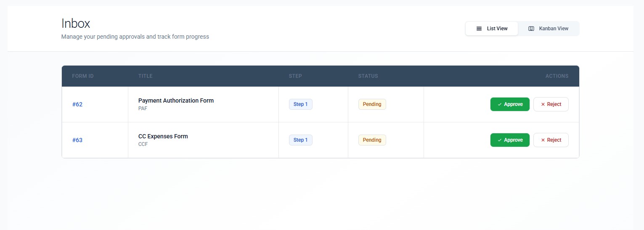644x230 pixels.
Task: Click the List View lines icon
Action: tap(479, 29)
